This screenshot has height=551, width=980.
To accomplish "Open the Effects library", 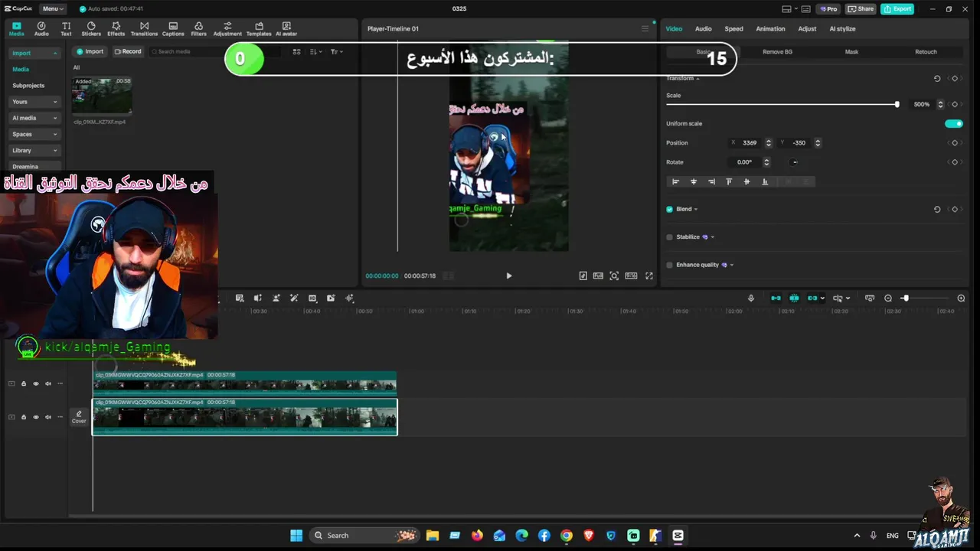I will [116, 29].
